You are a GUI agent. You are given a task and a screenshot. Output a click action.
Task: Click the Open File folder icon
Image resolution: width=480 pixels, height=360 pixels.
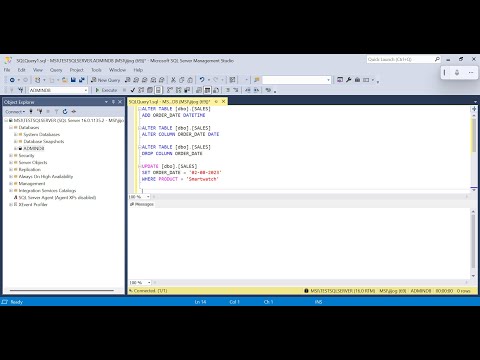[65, 80]
